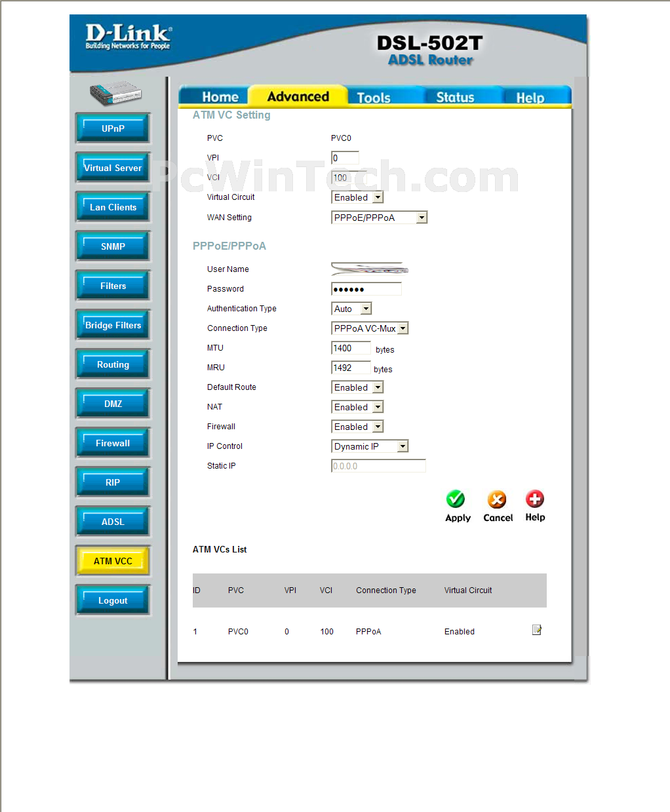Open the RIP settings
Viewport: 670px width, 812px height.
[113, 482]
